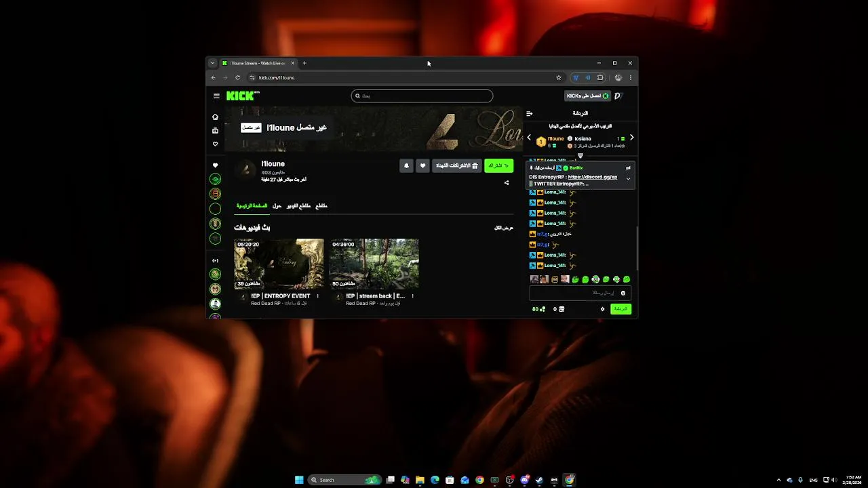Unpin the BotRix pinned message icon
This screenshot has width=868, height=488.
628,167
